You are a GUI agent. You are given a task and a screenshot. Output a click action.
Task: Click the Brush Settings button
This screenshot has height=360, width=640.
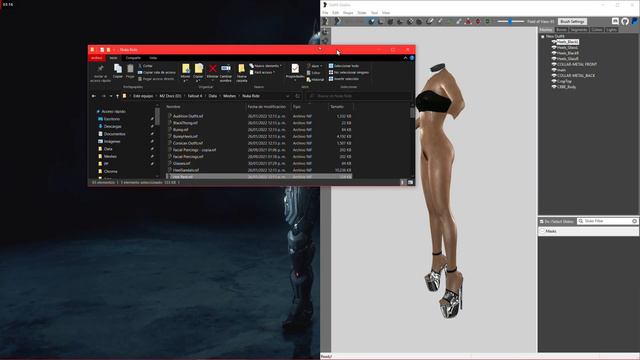[572, 21]
